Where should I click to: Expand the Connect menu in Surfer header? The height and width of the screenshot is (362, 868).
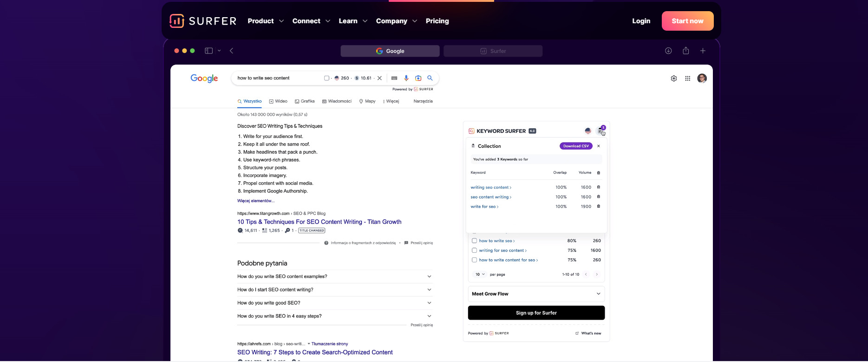pyautogui.click(x=311, y=21)
